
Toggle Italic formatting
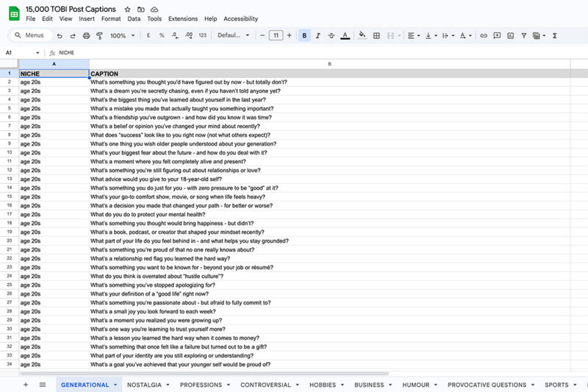318,35
